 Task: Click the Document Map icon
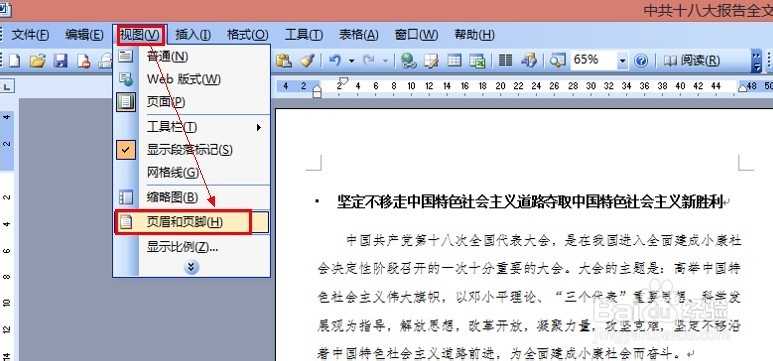(x=558, y=61)
